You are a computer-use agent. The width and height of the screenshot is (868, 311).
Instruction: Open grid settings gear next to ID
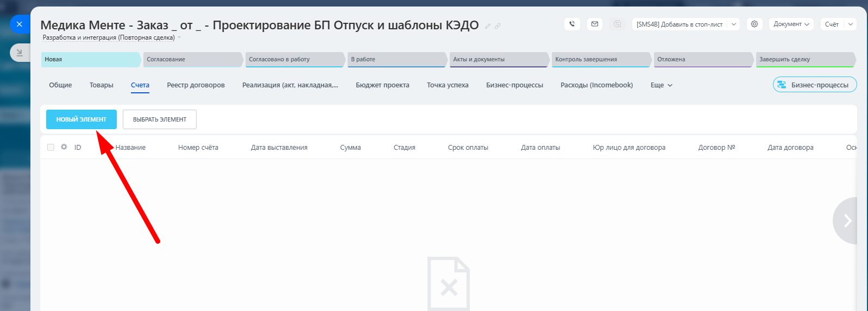64,147
